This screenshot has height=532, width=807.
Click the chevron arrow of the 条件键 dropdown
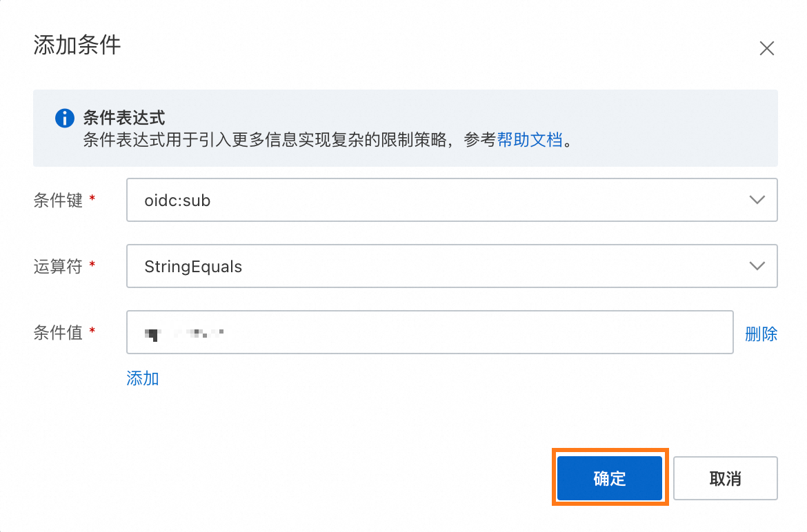click(757, 200)
